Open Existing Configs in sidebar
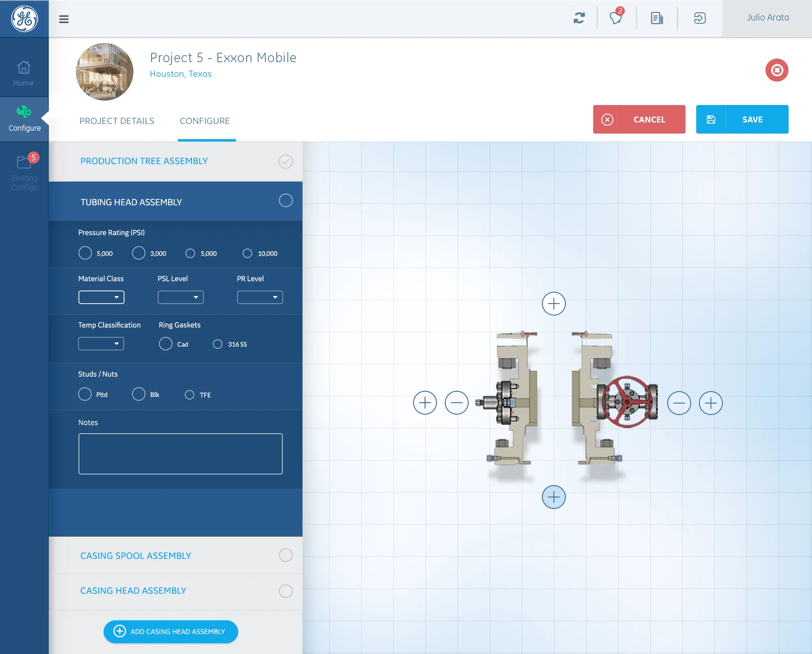This screenshot has width=812, height=654. pyautogui.click(x=24, y=173)
